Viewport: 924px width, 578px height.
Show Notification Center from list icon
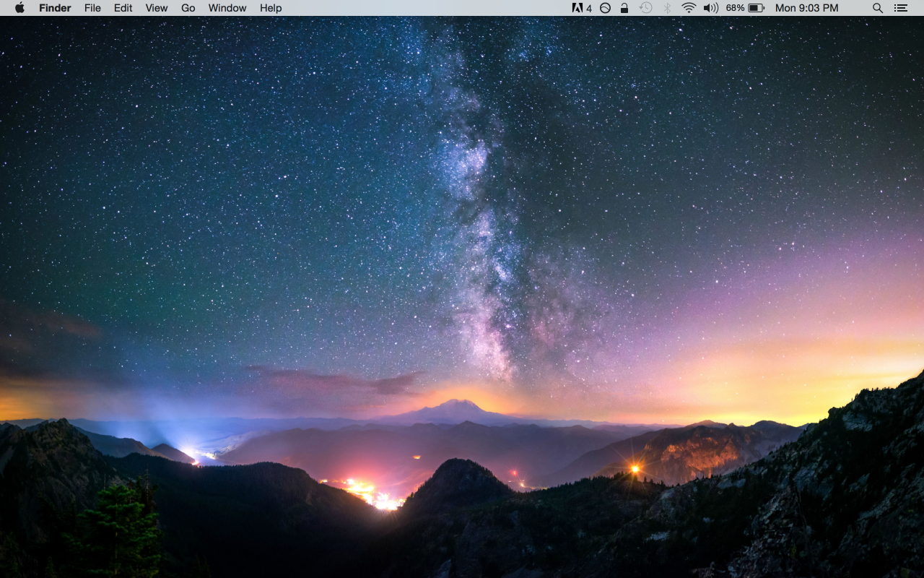tap(901, 8)
